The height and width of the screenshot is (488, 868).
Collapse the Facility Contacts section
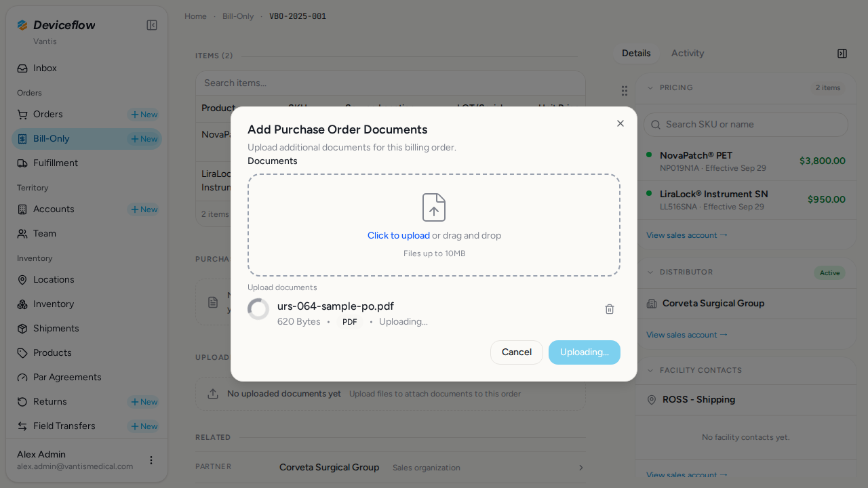pyautogui.click(x=650, y=370)
